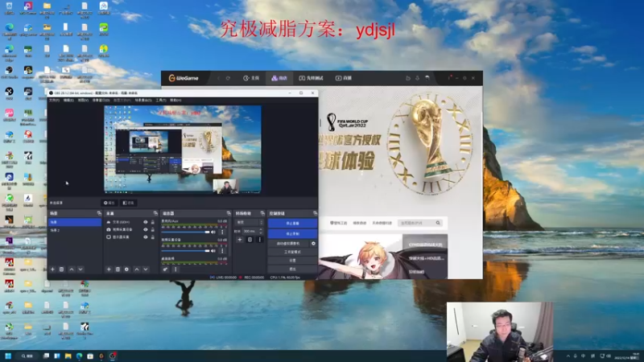This screenshot has height=362, width=644.
Task: Open source properties gear in Sources toolbar
Action: pos(126,269)
